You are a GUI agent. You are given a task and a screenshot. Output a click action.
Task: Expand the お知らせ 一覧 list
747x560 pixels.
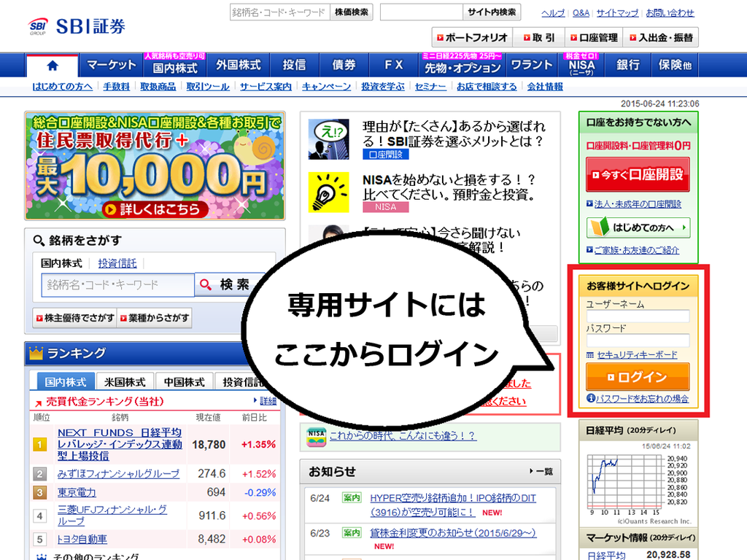tap(541, 472)
